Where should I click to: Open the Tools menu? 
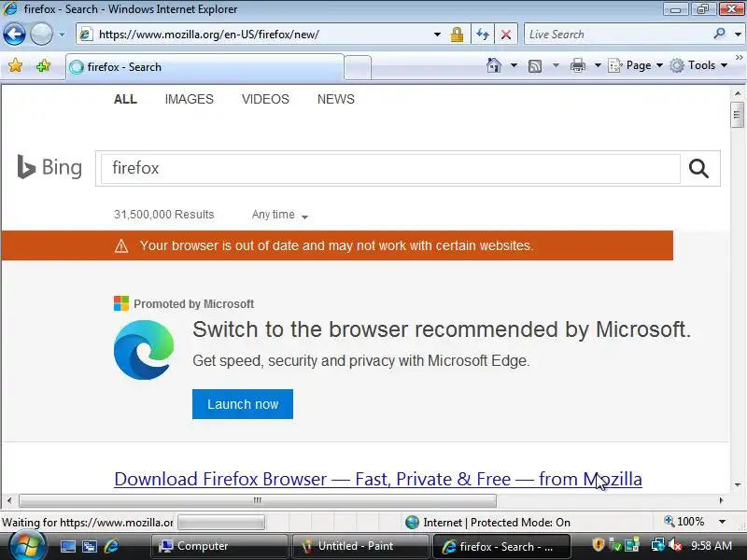pyautogui.click(x=698, y=65)
